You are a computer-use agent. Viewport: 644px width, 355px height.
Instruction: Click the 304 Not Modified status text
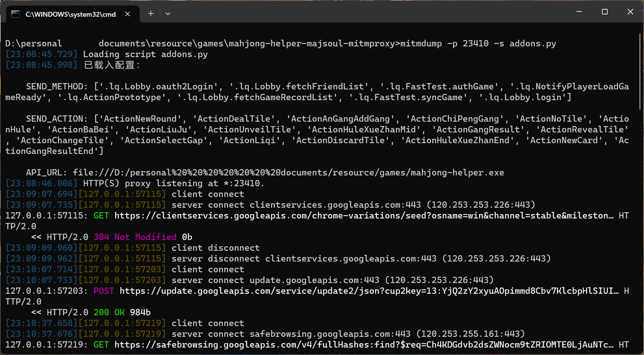click(x=135, y=237)
